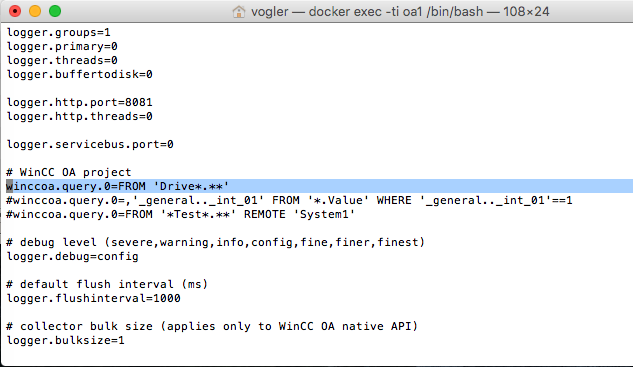The width and height of the screenshot is (633, 367).
Task: Click on logger.threads=0 text
Action: point(62,60)
